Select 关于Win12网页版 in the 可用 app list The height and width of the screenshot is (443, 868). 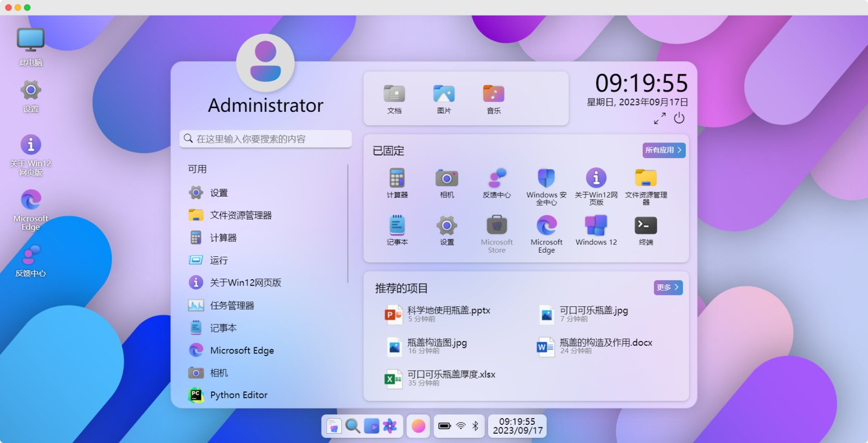click(x=265, y=283)
